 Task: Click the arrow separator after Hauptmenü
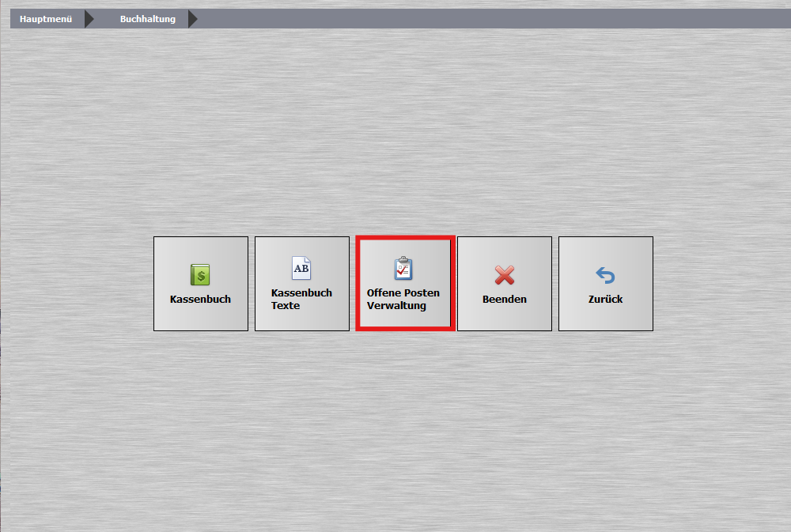[89, 19]
